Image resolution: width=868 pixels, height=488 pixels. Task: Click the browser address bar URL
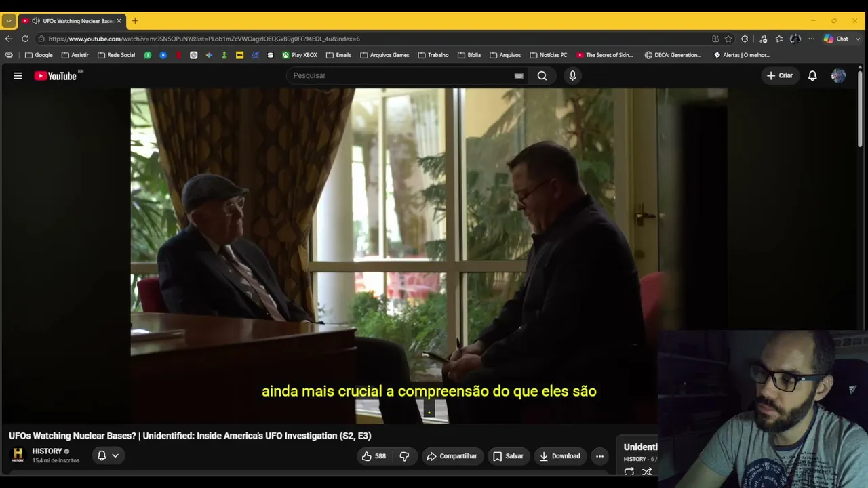click(x=204, y=39)
